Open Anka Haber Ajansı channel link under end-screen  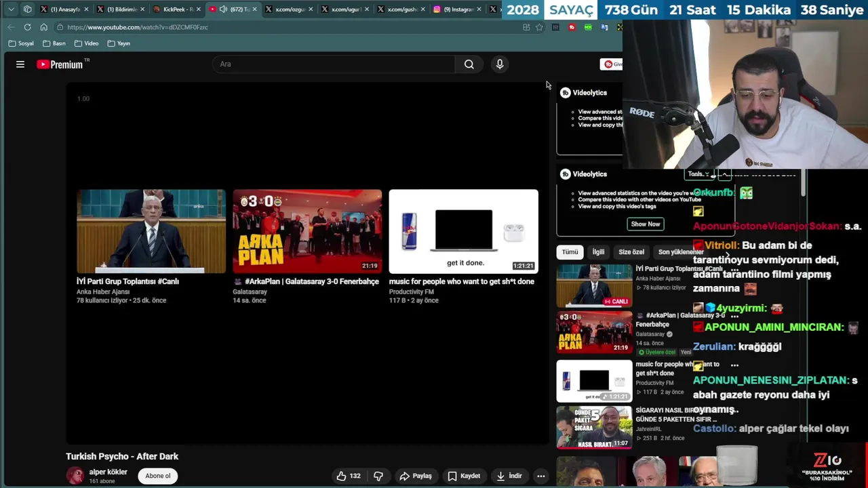(x=103, y=292)
